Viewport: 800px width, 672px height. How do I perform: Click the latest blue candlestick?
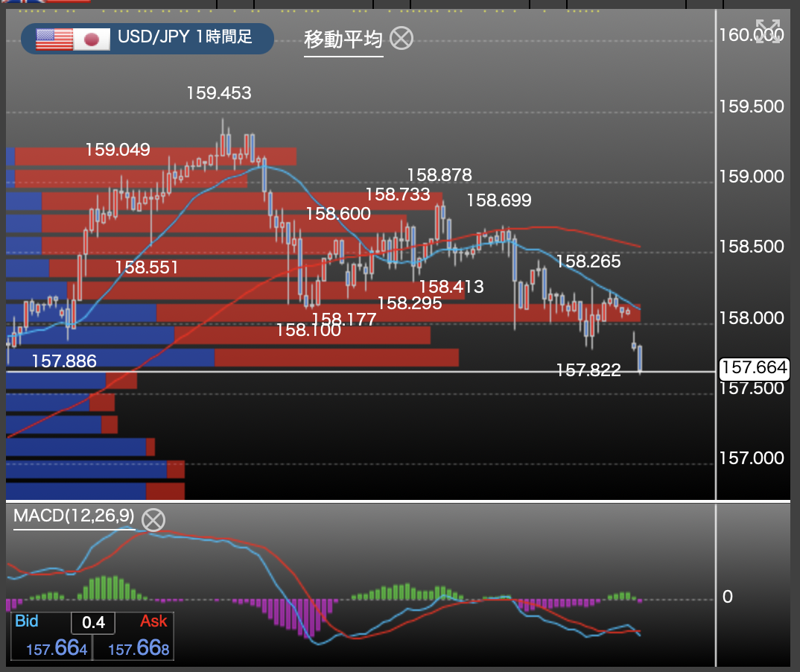click(640, 358)
